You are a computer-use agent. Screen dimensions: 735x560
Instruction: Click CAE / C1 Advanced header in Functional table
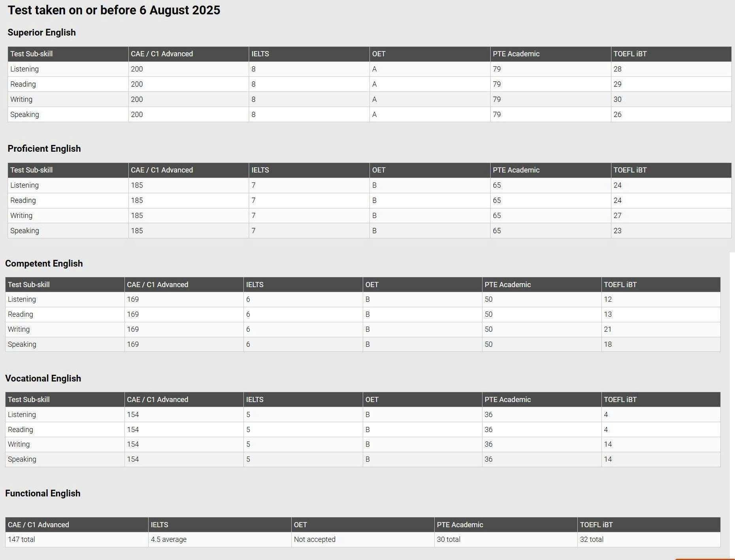coord(38,524)
